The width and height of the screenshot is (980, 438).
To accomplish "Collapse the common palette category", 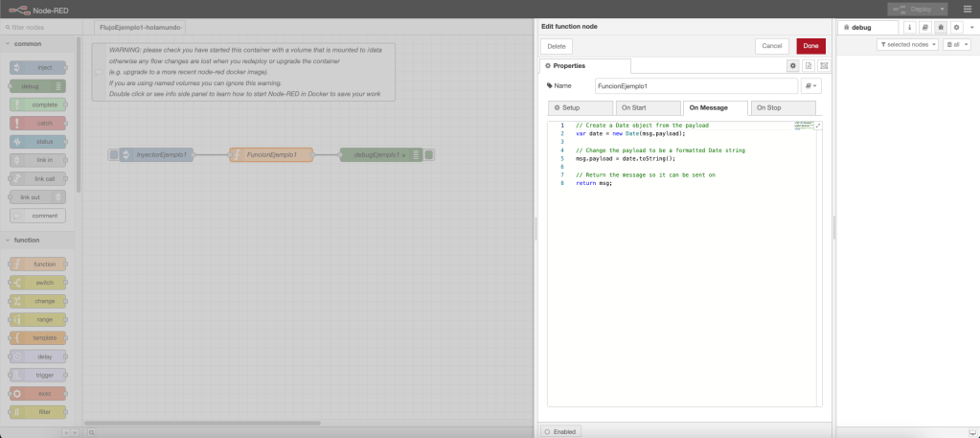I will [29, 43].
